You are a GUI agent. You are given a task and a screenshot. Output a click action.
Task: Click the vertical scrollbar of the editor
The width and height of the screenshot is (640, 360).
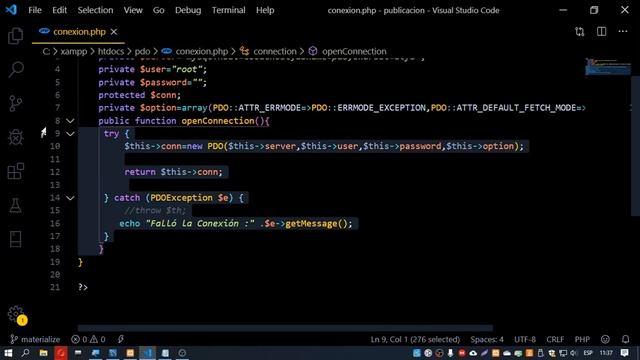pos(636,147)
